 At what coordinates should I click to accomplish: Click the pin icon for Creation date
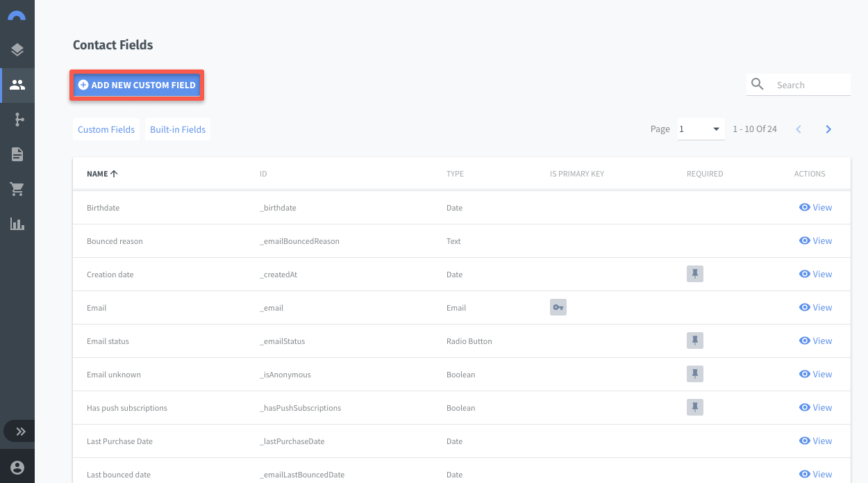[x=695, y=274]
